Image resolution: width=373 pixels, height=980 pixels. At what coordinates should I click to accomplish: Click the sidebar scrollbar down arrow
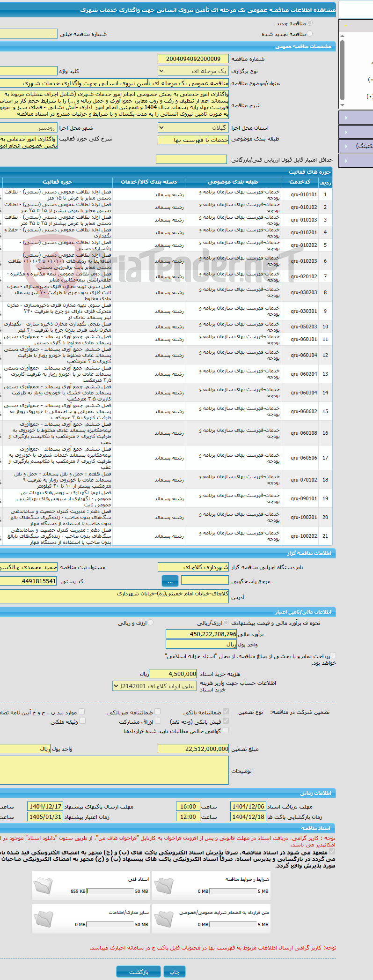point(342,104)
